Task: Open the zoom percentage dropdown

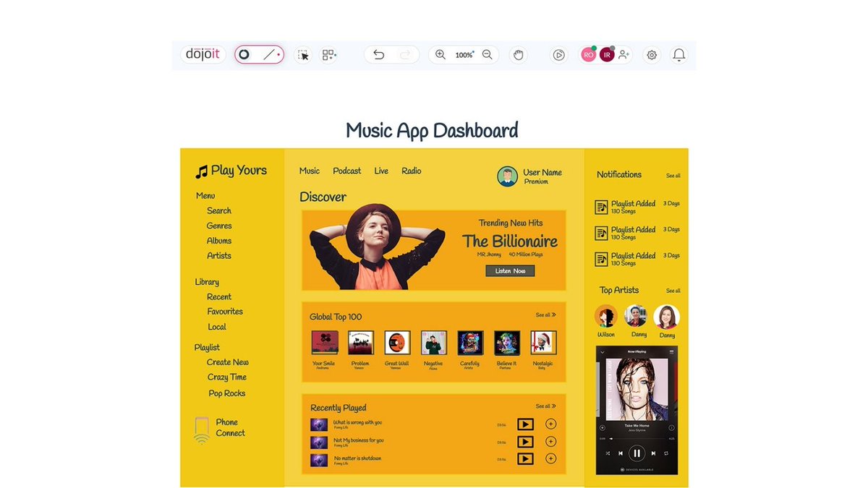Action: [x=464, y=54]
